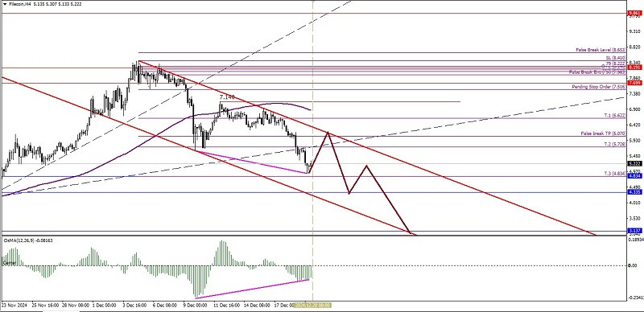Select the blue 4.834 price tag
The height and width of the screenshot is (312, 644).
coord(634,176)
